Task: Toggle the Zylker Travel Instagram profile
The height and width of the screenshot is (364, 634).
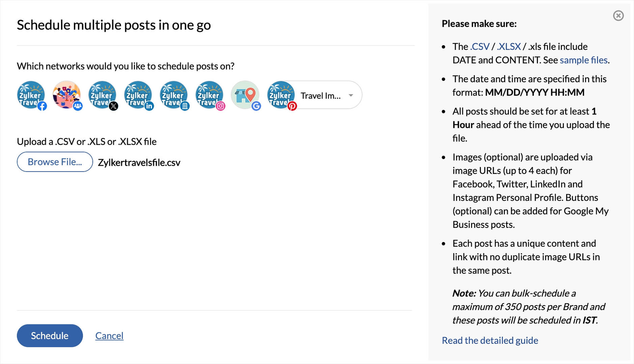Action: 210,95
